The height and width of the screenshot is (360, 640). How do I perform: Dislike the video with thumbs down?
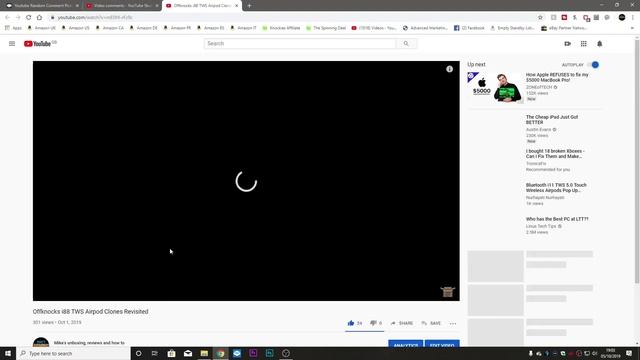(x=373, y=323)
